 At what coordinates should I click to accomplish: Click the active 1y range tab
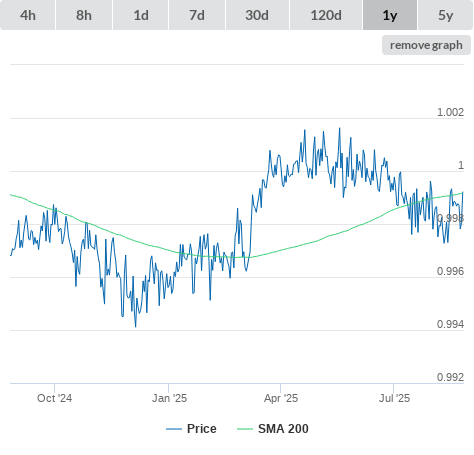[x=390, y=15]
